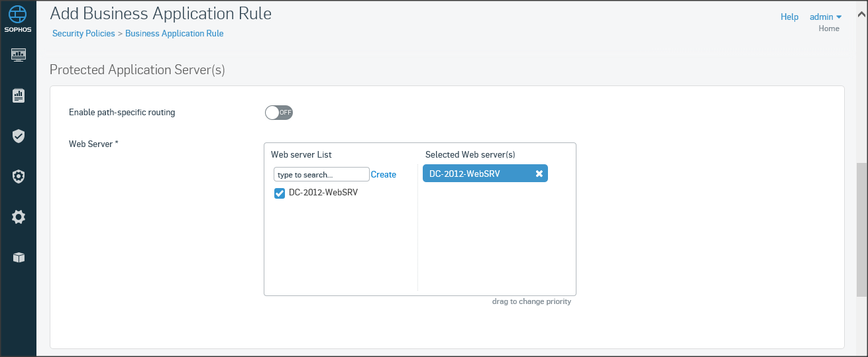Screen dimensions: 868x357
Task: Open the cube Objects icon in sidebar
Action: 19,258
